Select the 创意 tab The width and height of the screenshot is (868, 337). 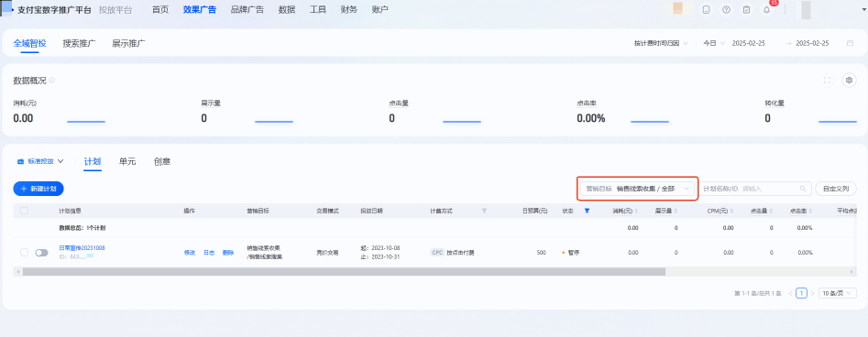pyautogui.click(x=162, y=161)
